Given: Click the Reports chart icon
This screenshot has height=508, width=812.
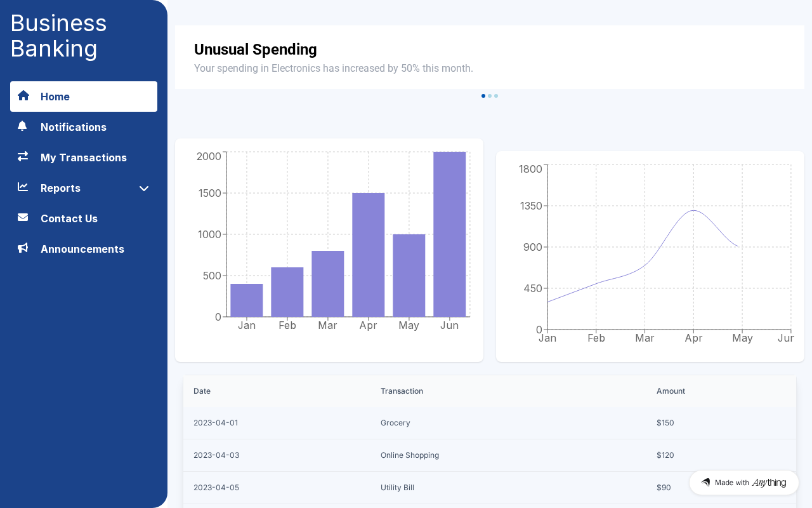Looking at the screenshot, I should tap(23, 187).
